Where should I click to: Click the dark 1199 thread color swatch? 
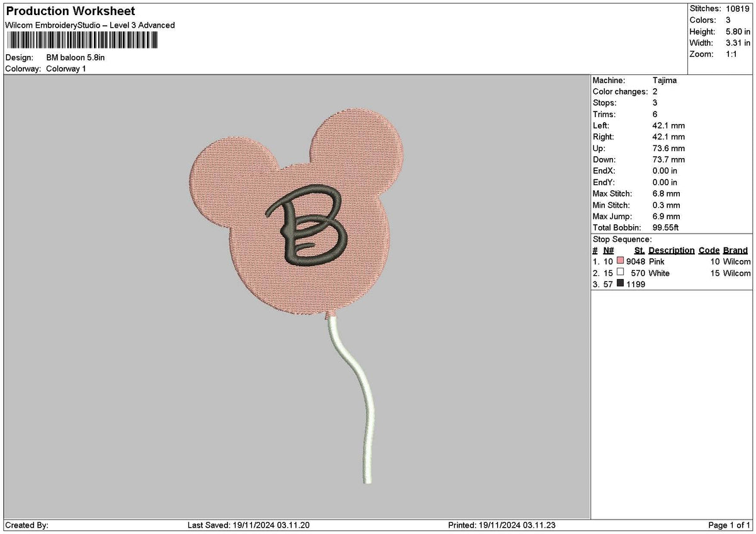[x=620, y=284]
